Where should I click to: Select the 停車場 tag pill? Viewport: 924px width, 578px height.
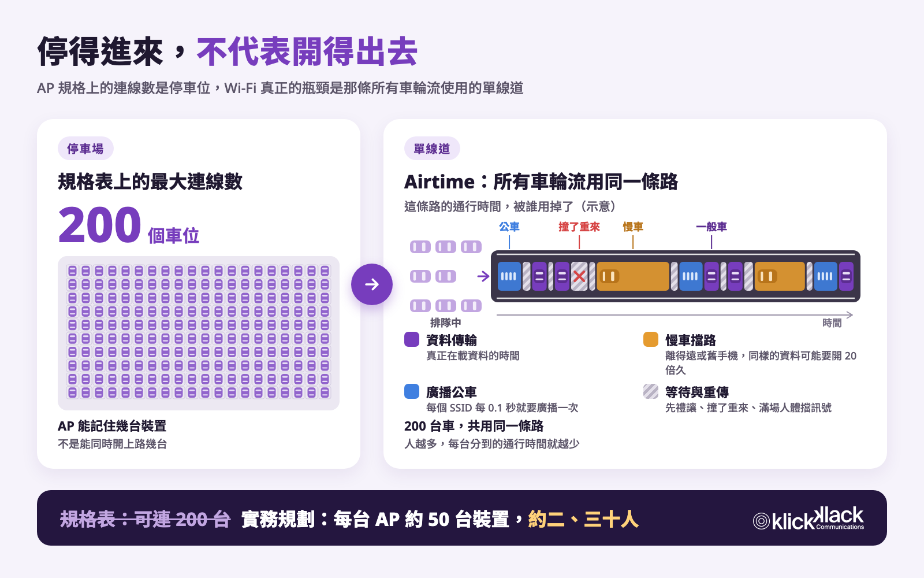[85, 149]
